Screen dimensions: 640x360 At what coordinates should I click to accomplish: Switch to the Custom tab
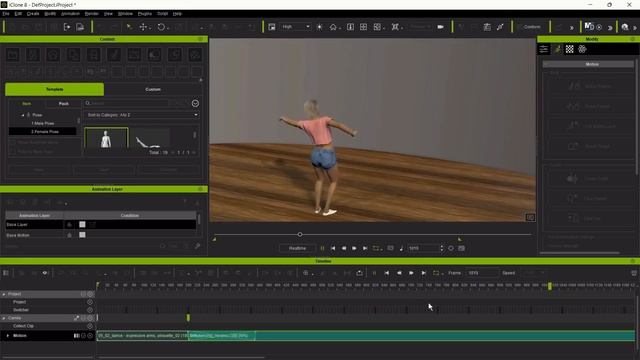tap(153, 89)
